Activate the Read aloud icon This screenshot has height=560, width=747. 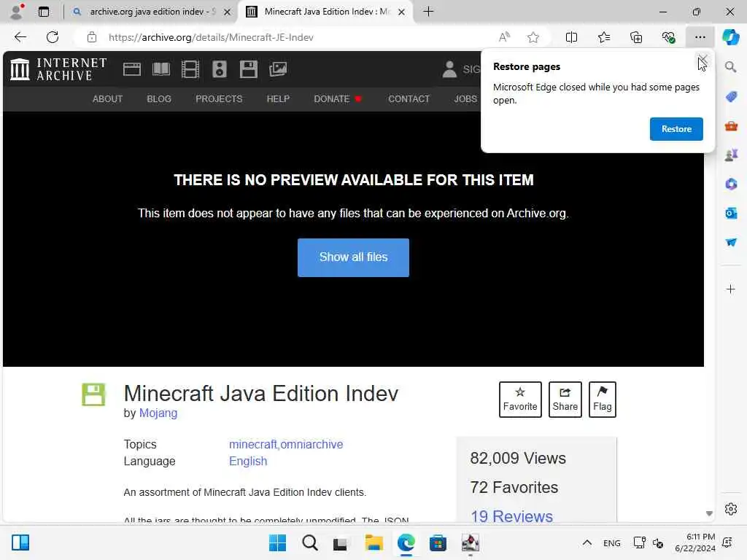(504, 37)
